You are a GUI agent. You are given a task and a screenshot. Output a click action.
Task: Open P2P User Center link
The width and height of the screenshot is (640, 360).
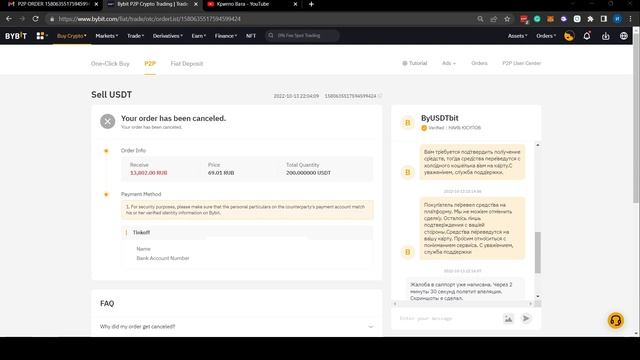522,63
